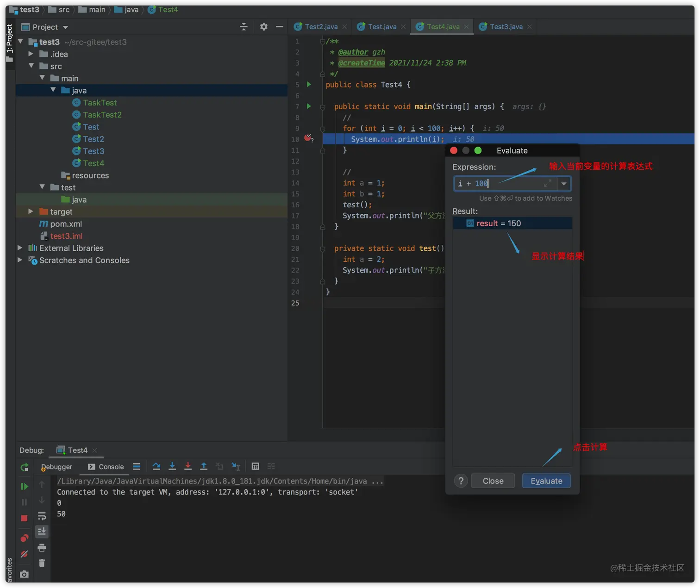Click run arrow beside main method

coord(309,106)
